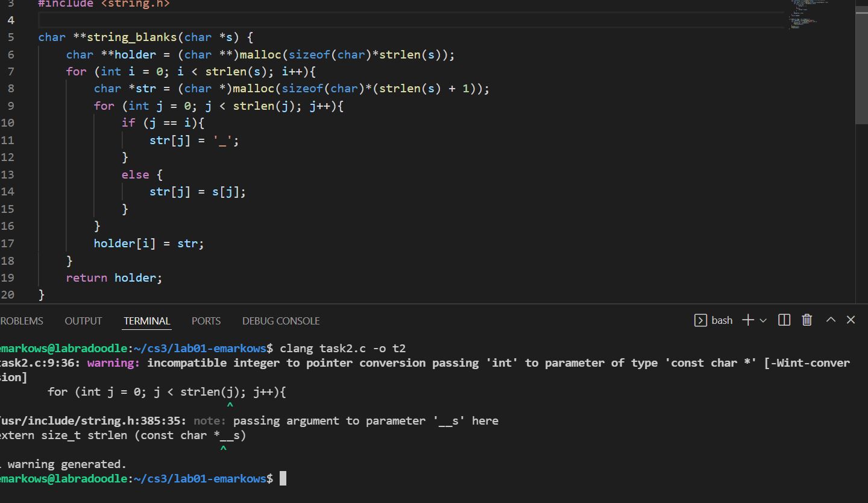Maximize the panel size with the up chevron
The height and width of the screenshot is (503, 868).
coord(831,320)
